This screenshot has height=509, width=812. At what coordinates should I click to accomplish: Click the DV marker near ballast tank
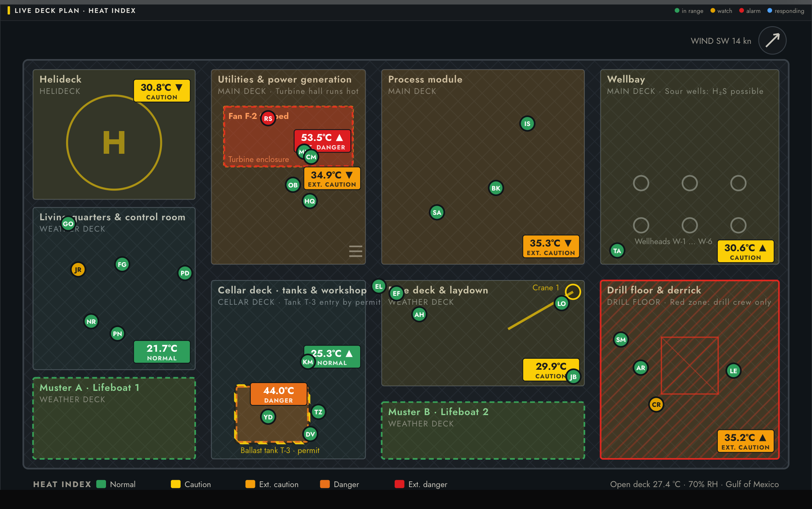tap(310, 434)
